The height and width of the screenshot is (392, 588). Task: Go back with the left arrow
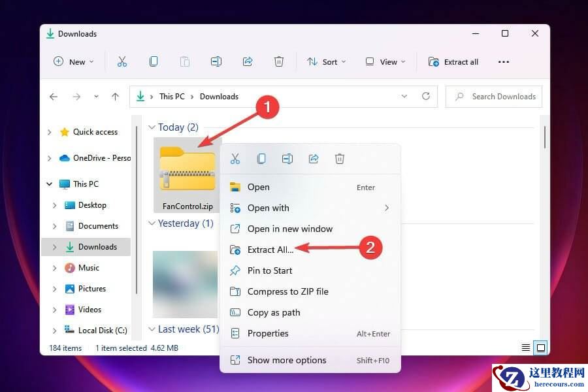pyautogui.click(x=54, y=97)
